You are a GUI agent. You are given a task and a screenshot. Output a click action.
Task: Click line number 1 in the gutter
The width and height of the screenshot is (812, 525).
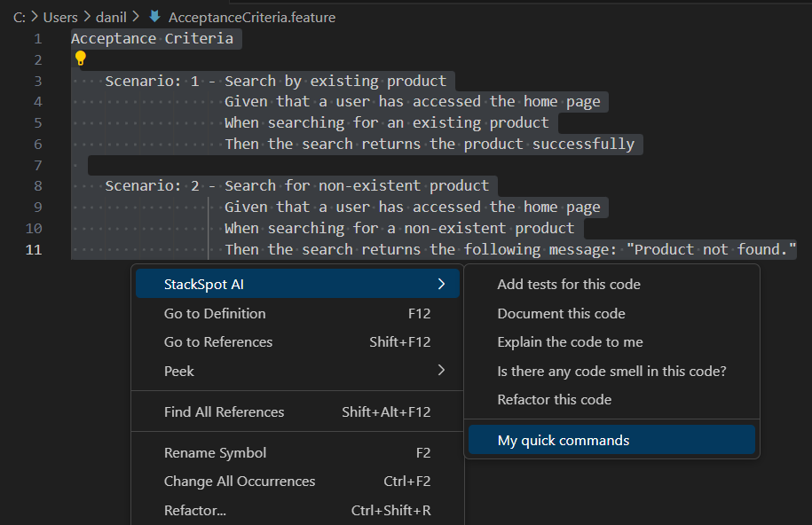(x=38, y=38)
